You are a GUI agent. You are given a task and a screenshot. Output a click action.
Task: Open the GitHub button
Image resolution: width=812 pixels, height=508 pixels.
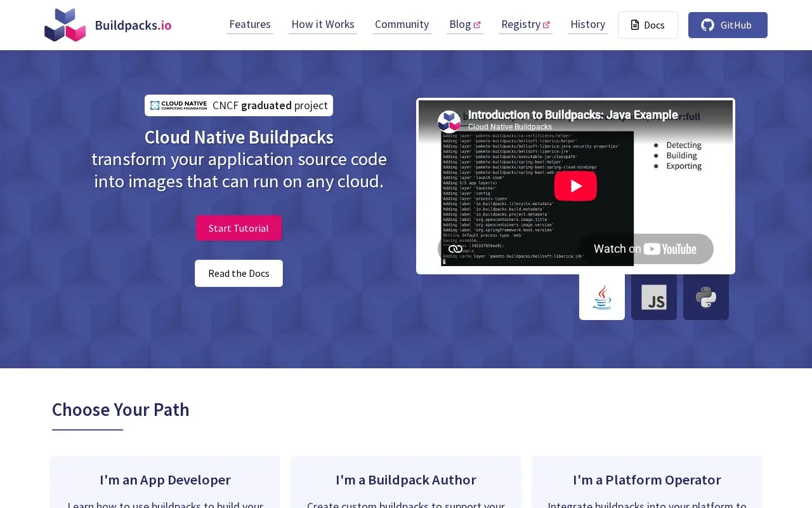coord(728,25)
